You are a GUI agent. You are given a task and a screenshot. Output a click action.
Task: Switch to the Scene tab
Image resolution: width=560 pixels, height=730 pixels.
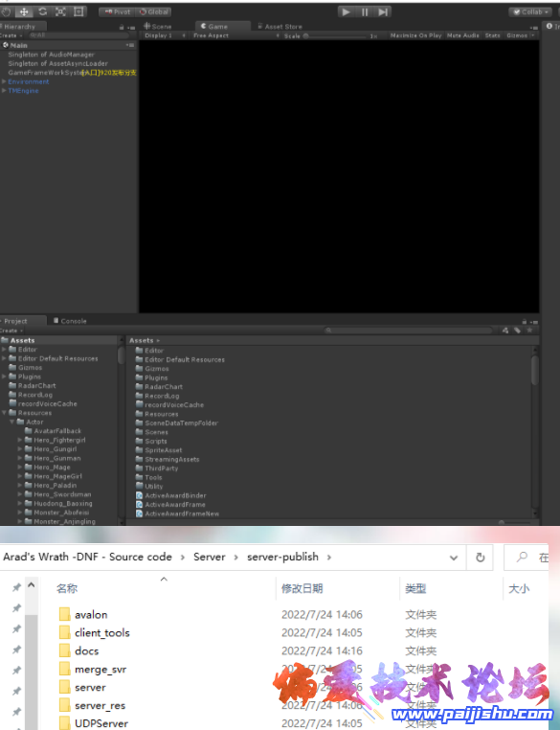coord(158,27)
